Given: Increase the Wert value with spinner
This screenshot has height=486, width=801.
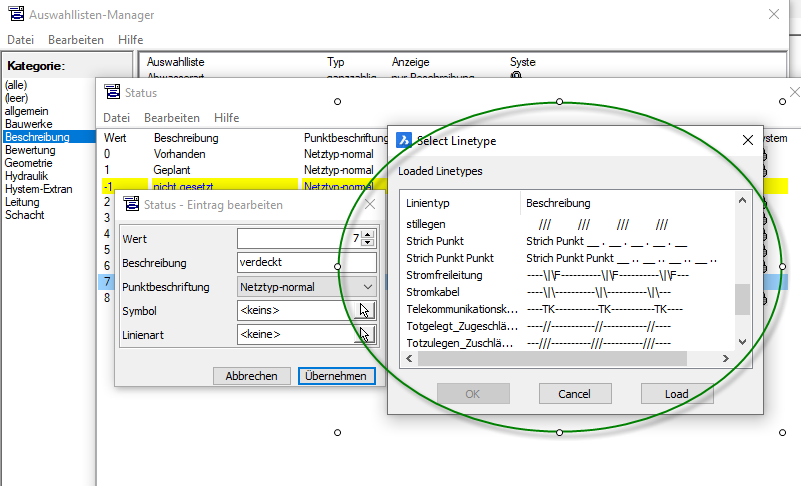Looking at the screenshot, I should 368,234.
